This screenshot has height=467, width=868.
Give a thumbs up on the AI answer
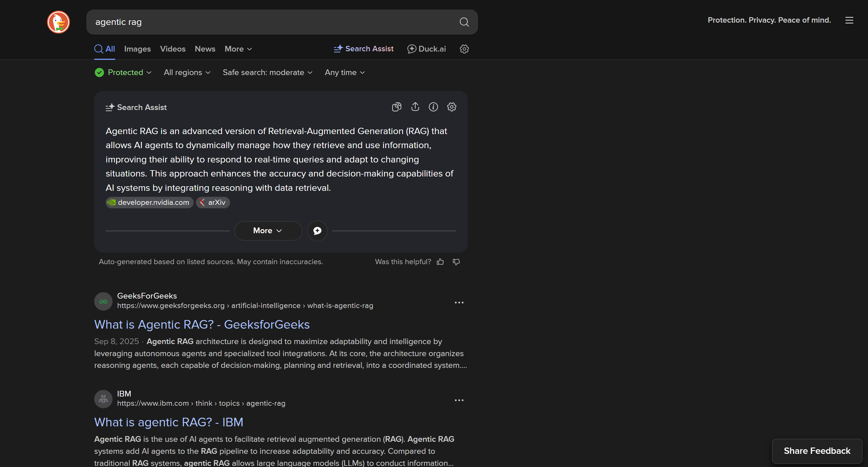pos(440,262)
